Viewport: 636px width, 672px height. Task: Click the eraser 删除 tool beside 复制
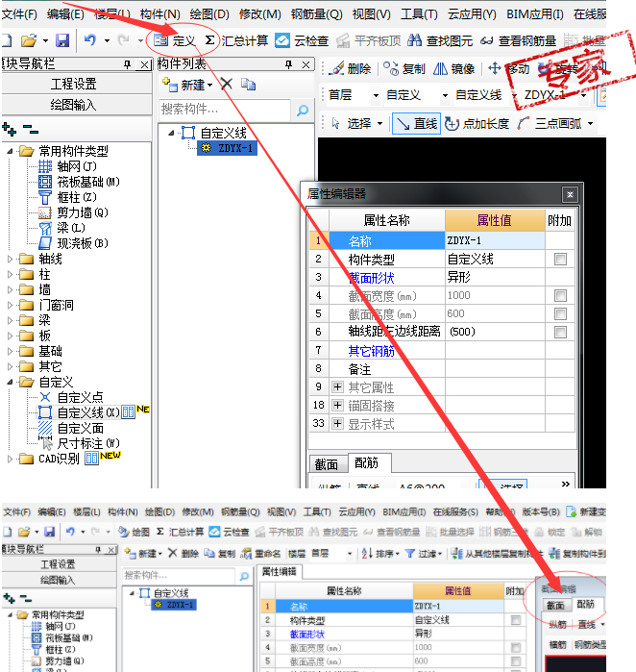click(349, 68)
